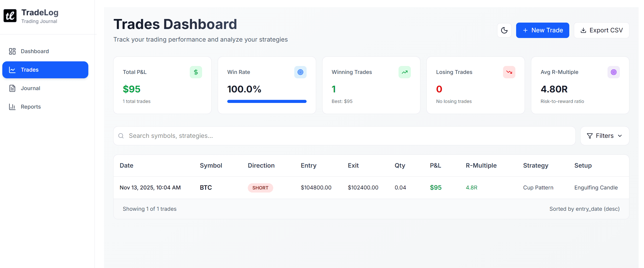Click the Journal document icon in sidebar
644x268 pixels.
point(12,88)
